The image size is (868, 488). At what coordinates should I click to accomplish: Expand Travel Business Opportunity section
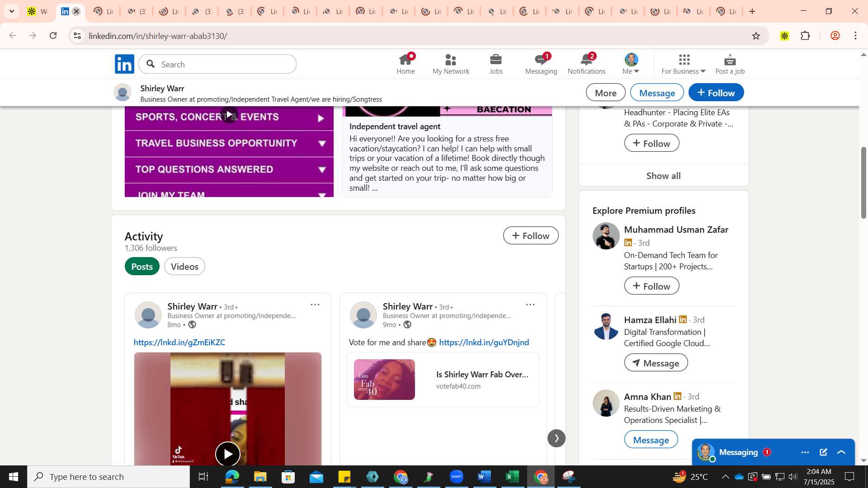(x=229, y=143)
